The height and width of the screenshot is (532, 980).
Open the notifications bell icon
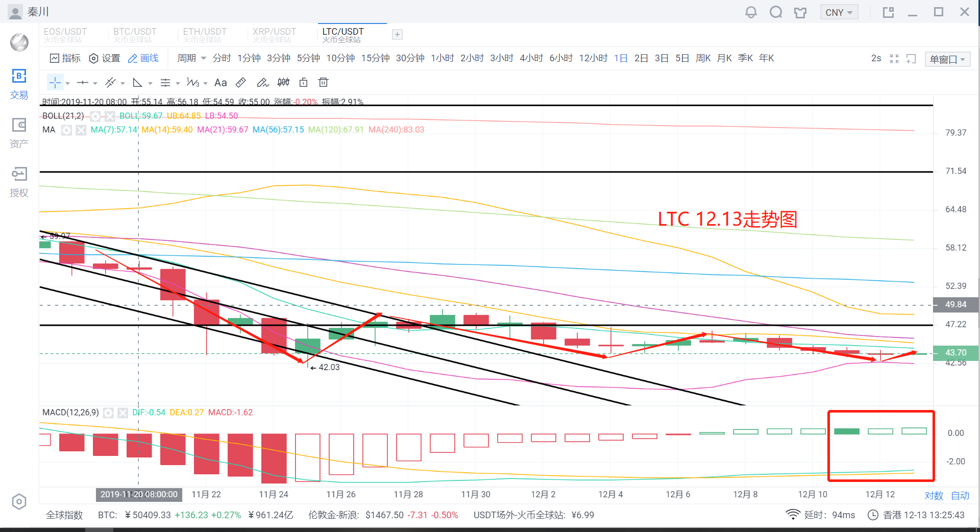click(751, 12)
